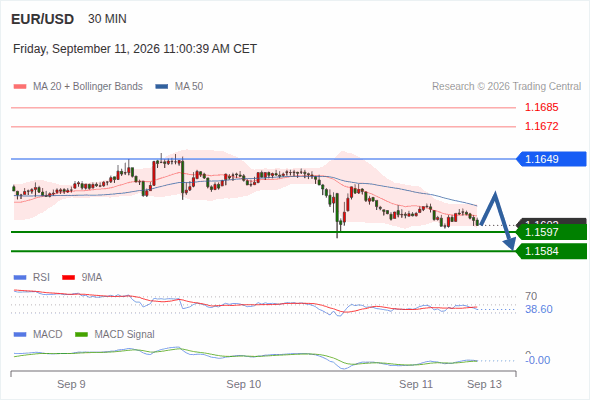The height and width of the screenshot is (400, 590).
Task: Select the 1.1597 support price tag
Action: pyautogui.click(x=551, y=232)
